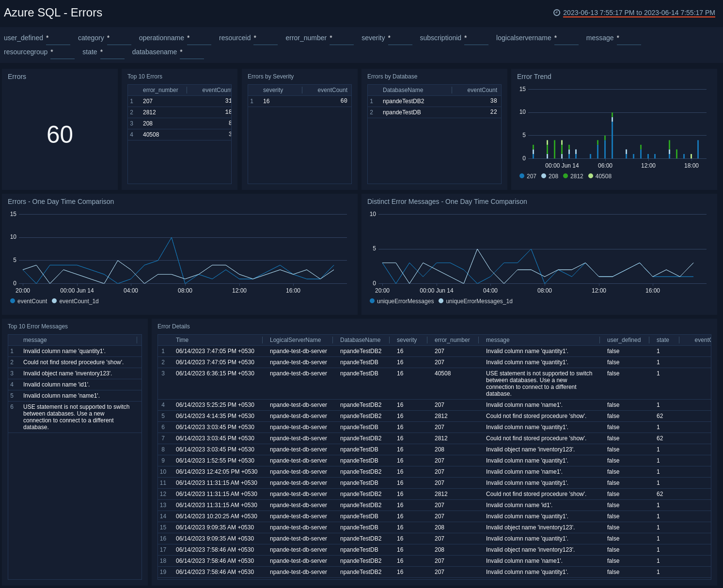723x588 pixels.
Task: Click Error Details time 06/14/2023 1:52:55 PM +0530
Action: [215, 461]
